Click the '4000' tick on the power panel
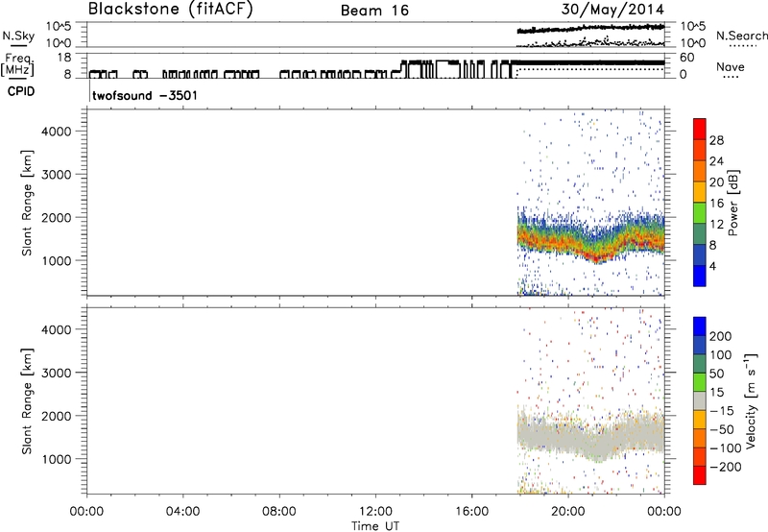Screen dimensions: 768x532 point(56,132)
